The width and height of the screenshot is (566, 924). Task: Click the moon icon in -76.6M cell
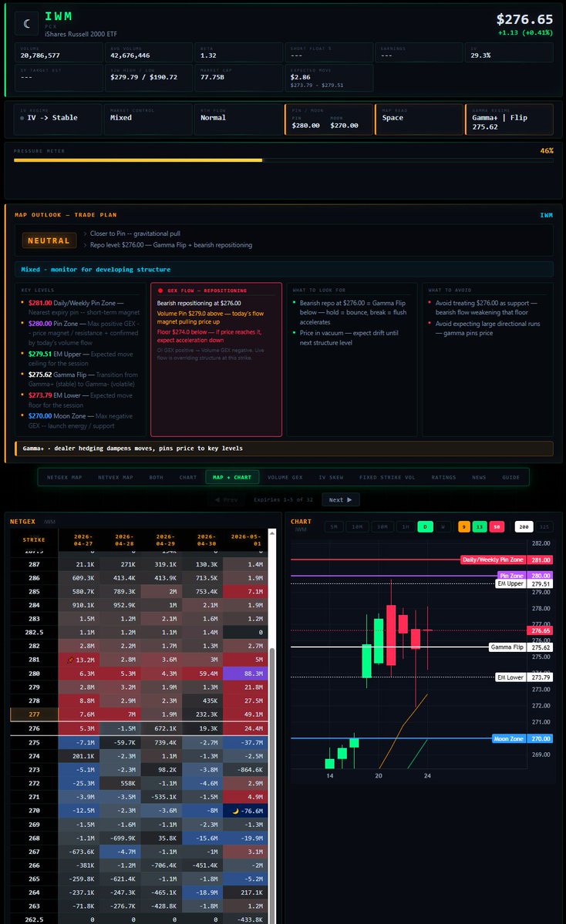pyautogui.click(x=236, y=811)
